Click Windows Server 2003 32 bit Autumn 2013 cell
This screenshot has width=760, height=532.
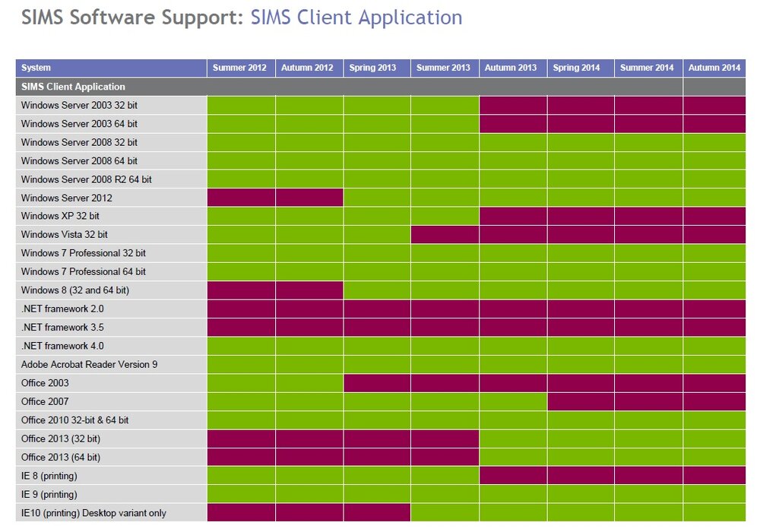[513, 105]
